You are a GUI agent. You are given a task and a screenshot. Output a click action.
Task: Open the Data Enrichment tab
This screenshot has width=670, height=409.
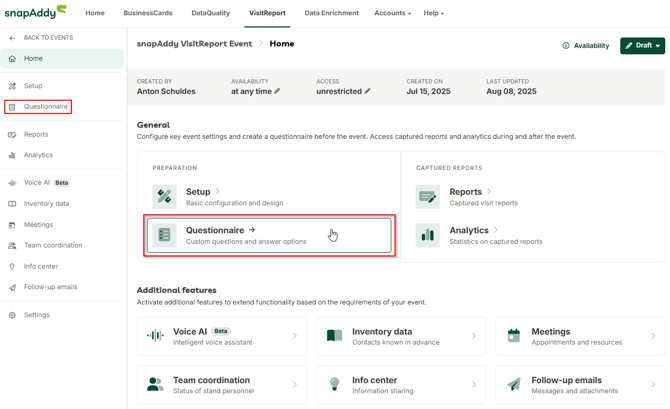point(332,13)
